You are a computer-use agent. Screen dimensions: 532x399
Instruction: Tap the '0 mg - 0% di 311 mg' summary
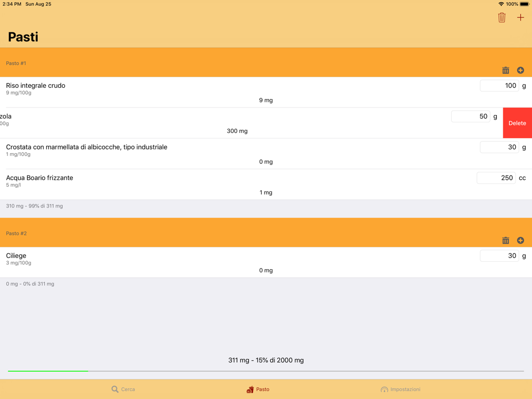(30, 284)
